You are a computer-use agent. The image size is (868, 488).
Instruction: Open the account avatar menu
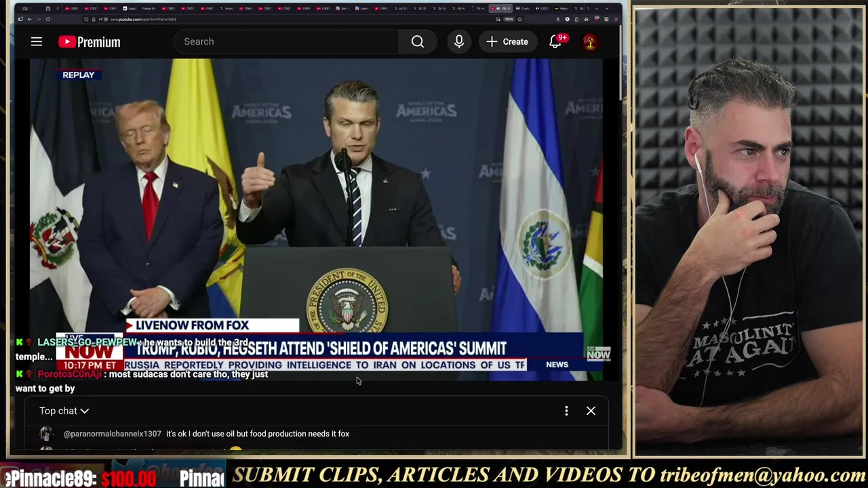(590, 42)
